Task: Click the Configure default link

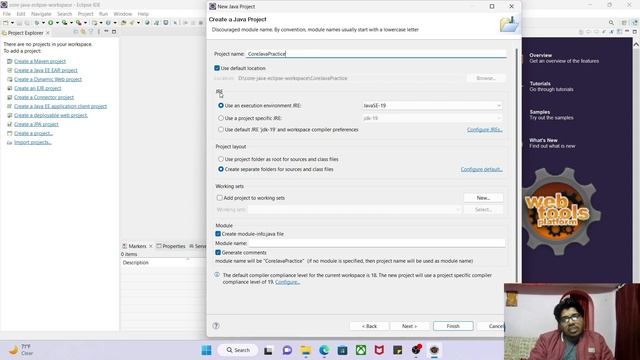Action: (x=482, y=169)
